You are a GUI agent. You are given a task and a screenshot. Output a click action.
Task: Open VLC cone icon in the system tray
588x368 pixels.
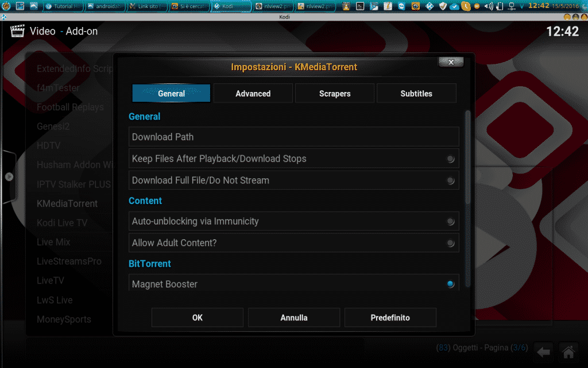pos(346,6)
